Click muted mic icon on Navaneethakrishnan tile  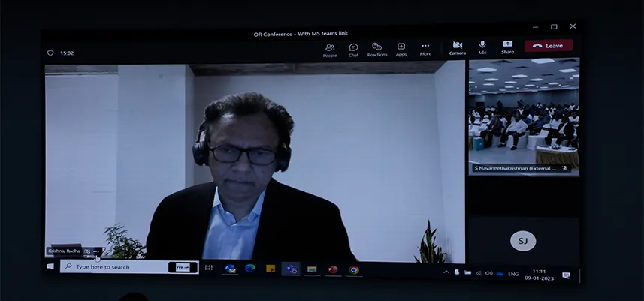pos(565,168)
